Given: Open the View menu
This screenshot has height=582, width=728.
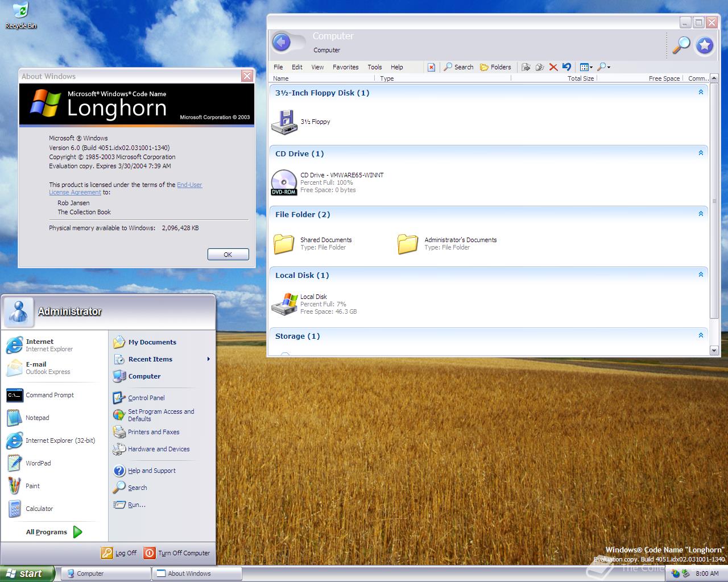Looking at the screenshot, I should coord(317,67).
